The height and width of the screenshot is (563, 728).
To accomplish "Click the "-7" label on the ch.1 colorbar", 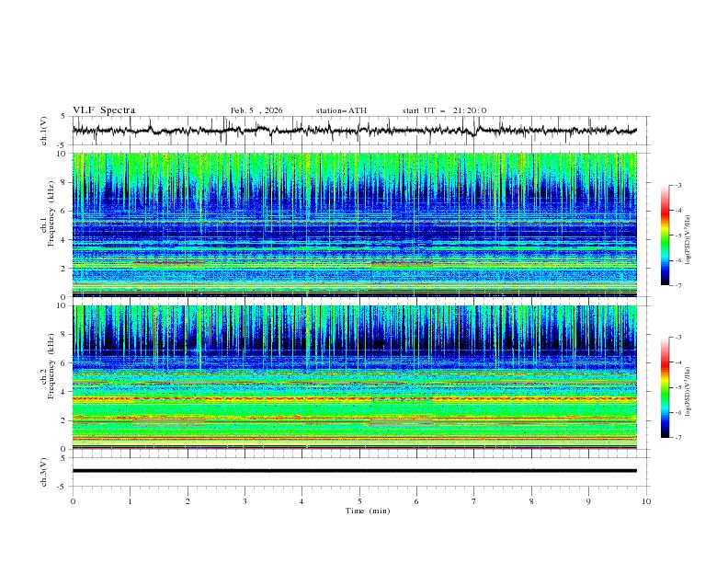I will [678, 285].
